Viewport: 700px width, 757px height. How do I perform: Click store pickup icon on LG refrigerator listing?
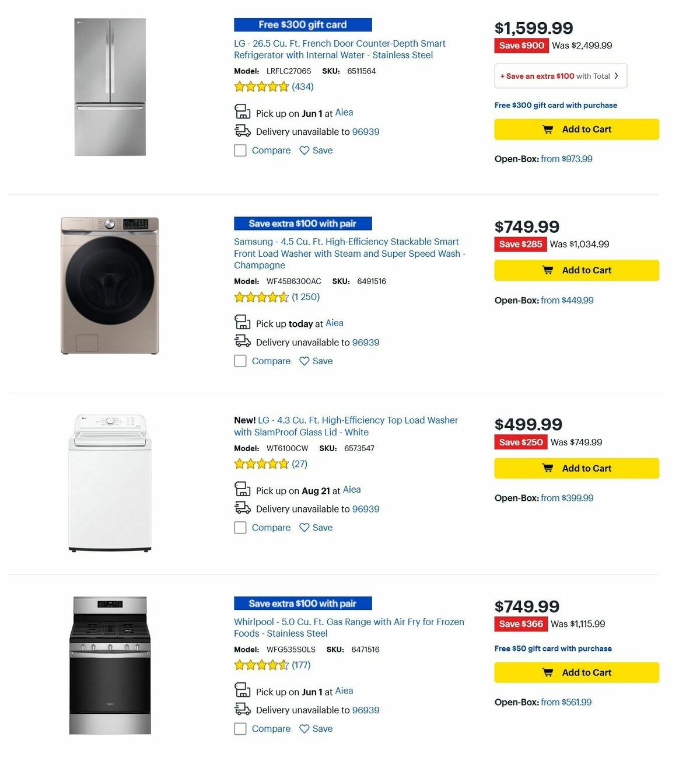(242, 111)
